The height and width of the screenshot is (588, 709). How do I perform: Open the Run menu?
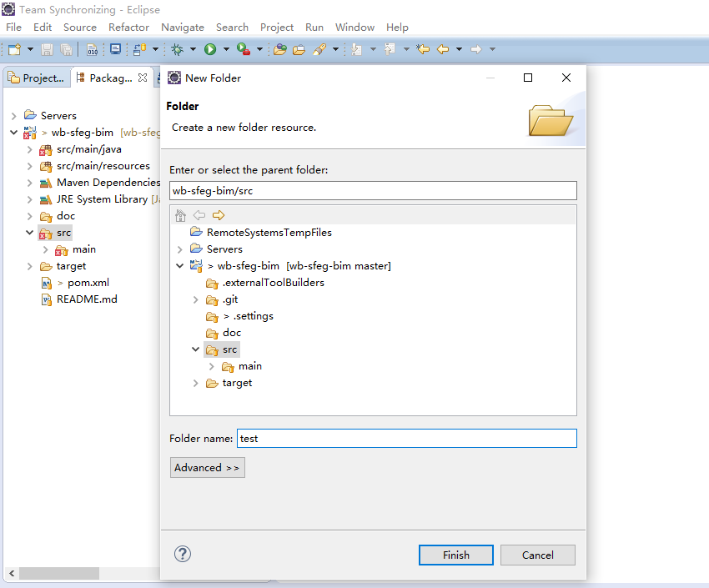[314, 28]
